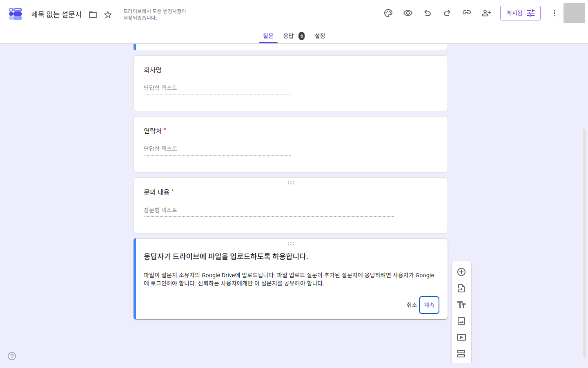The image size is (588, 368).
Task: Add a title and description block
Action: click(x=461, y=305)
